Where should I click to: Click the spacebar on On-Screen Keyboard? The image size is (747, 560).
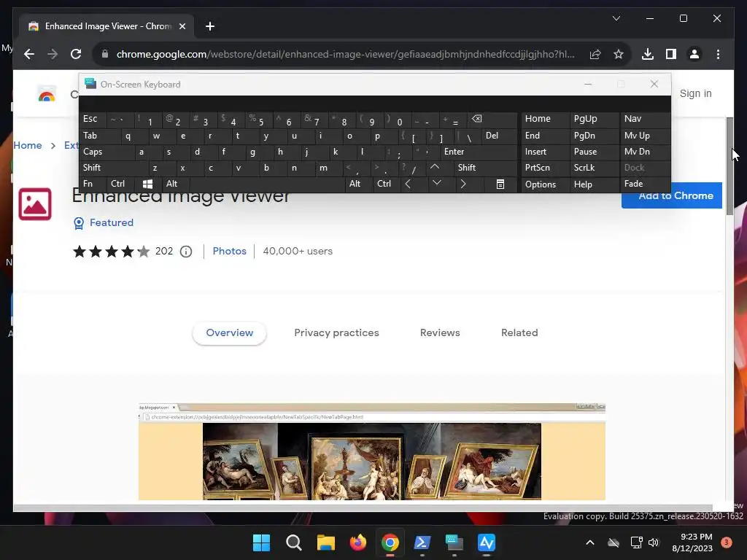coord(268,184)
